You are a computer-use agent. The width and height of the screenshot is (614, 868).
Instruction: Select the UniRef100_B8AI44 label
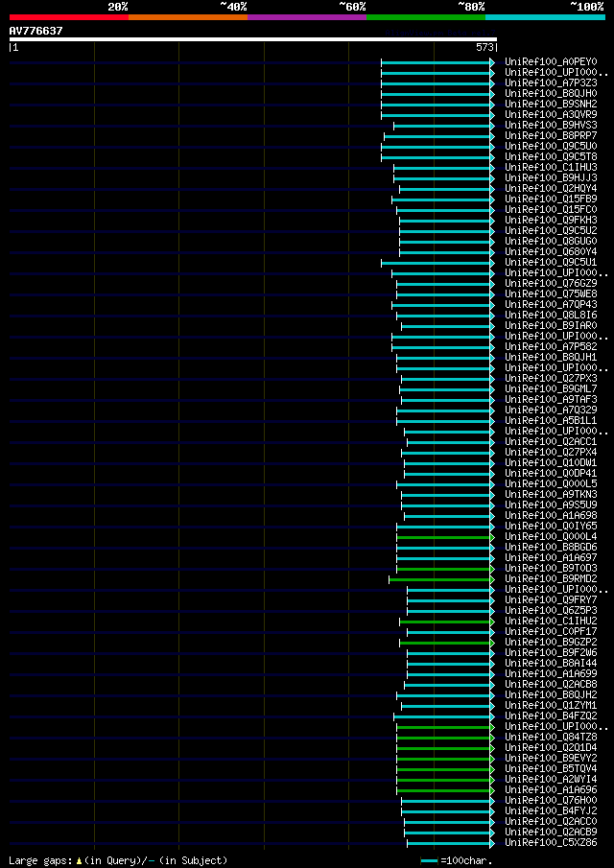(551, 665)
